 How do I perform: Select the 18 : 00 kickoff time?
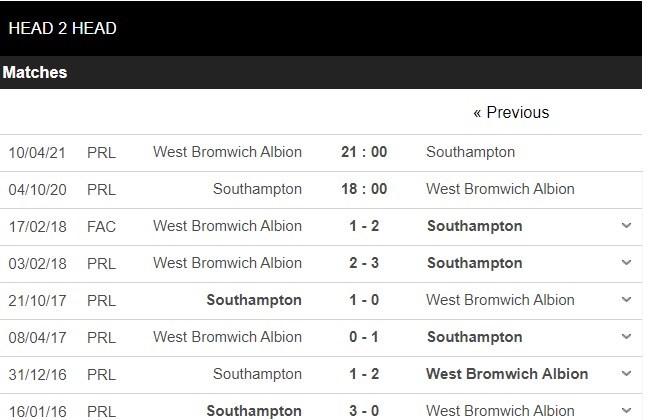coord(364,189)
